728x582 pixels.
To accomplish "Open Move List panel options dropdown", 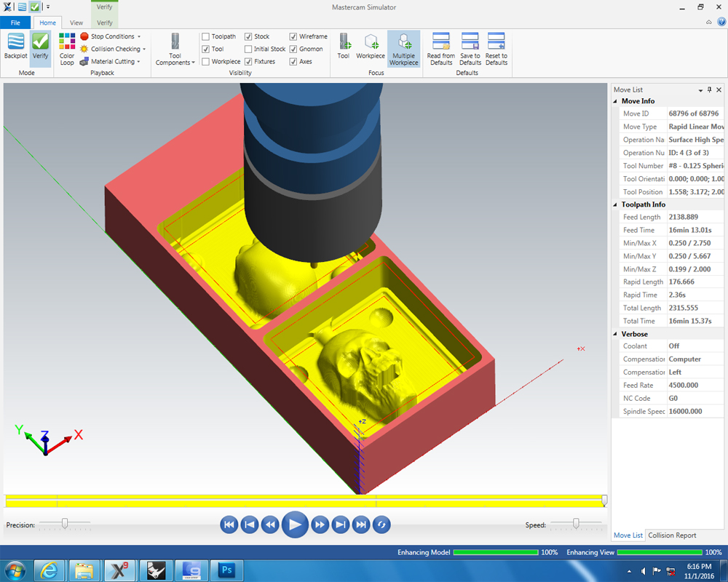I will 700,90.
